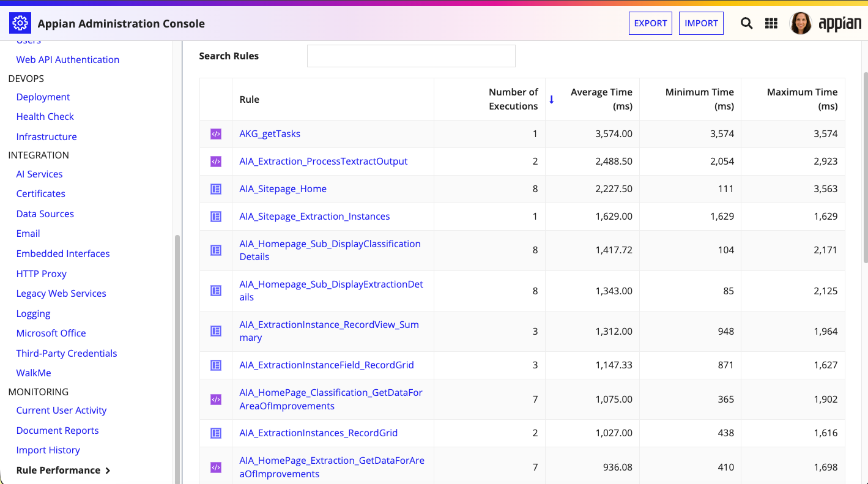The height and width of the screenshot is (484, 868).
Task: Click the user profile avatar
Action: tap(801, 23)
